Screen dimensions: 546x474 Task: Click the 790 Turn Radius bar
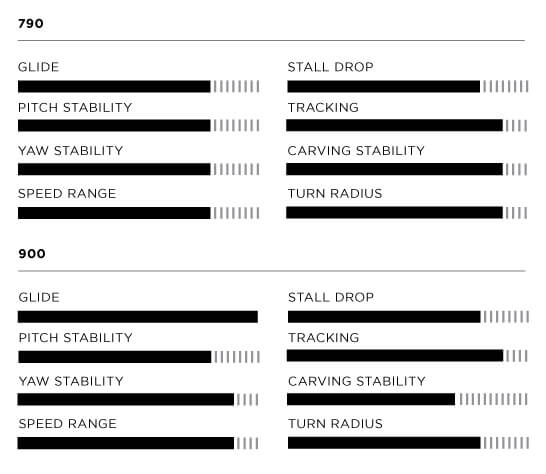pos(407,212)
